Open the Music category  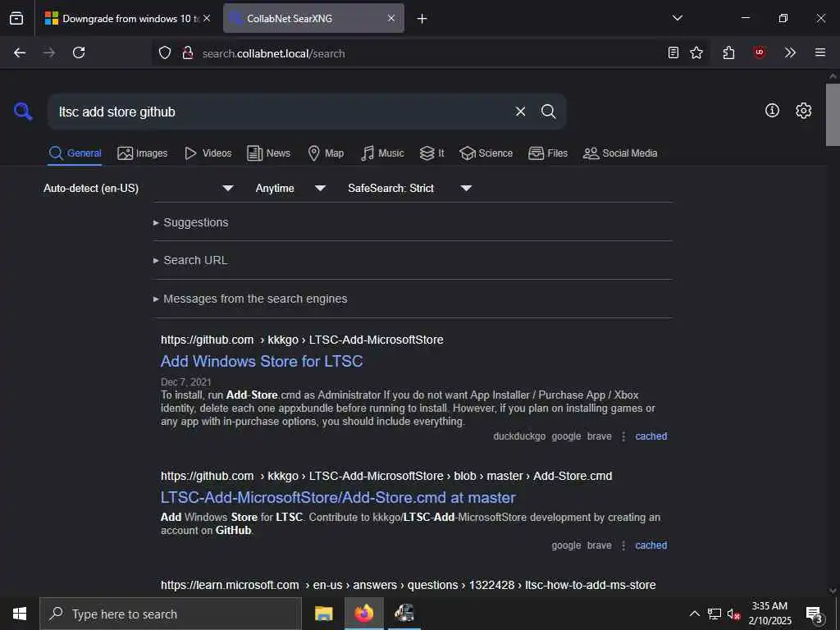[x=382, y=153]
